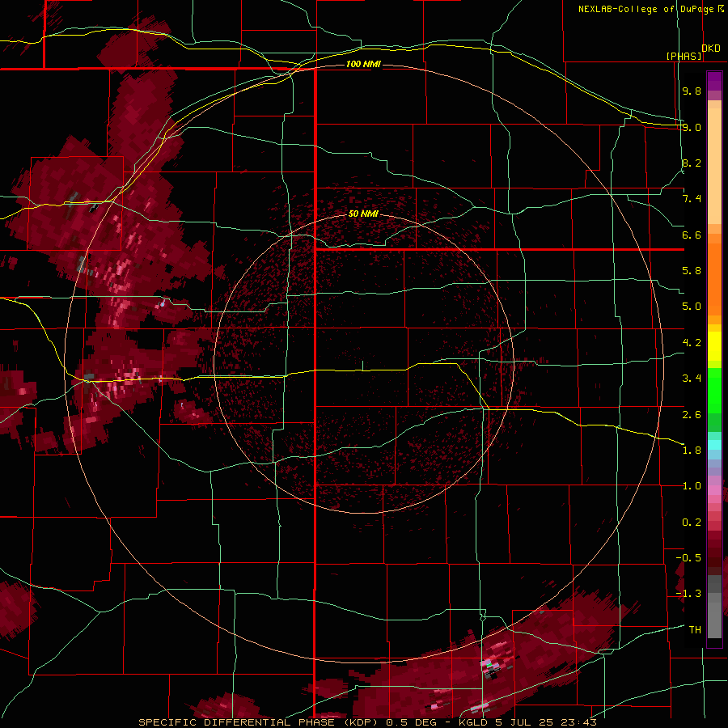Click the 7.4 value on the color scale
728x728 pixels.
pyautogui.click(x=692, y=199)
